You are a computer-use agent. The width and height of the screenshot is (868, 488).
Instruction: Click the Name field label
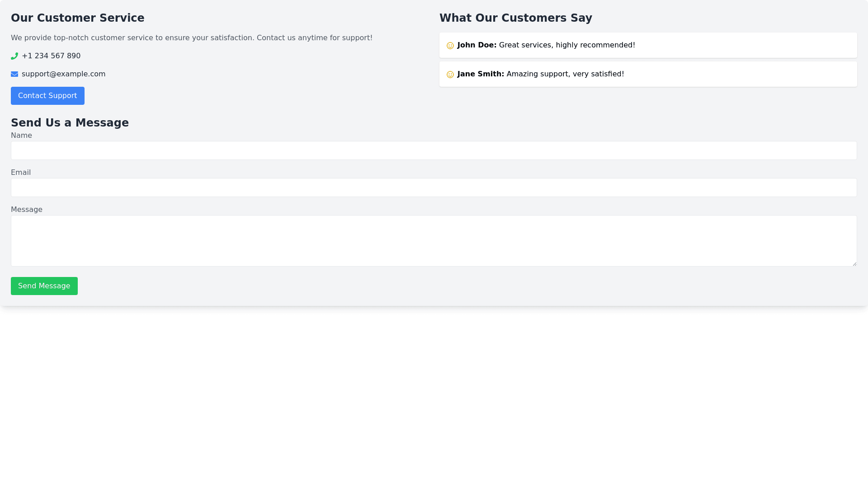[x=21, y=136]
